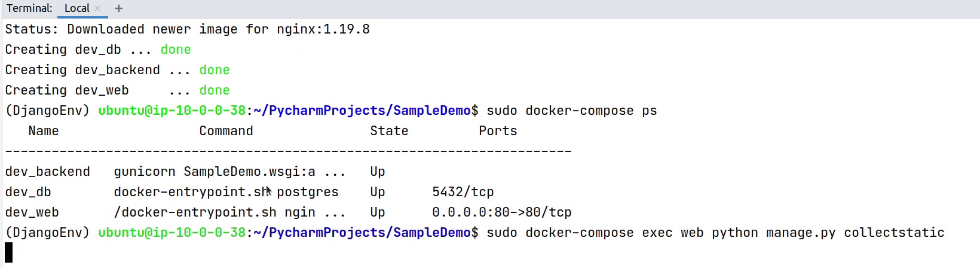
Task: Click the State column header
Action: 389,131
